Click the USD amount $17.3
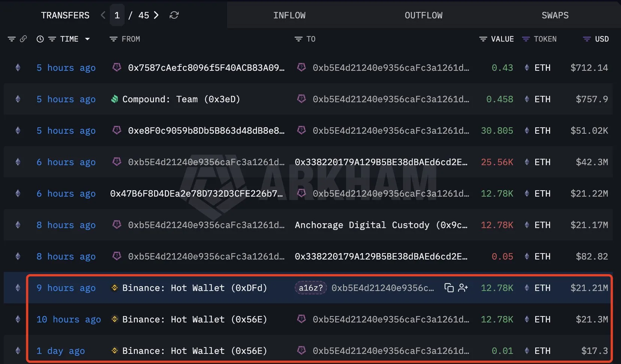Viewport: 621px width, 364px height. [x=594, y=351]
